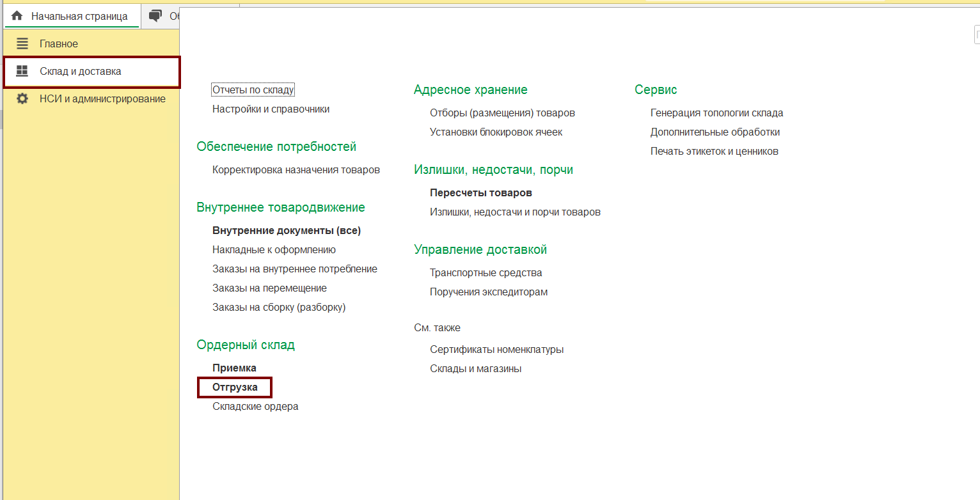Screen dimensions: 980x500
Task: Open Поручения экспедиторам
Action: pos(489,292)
